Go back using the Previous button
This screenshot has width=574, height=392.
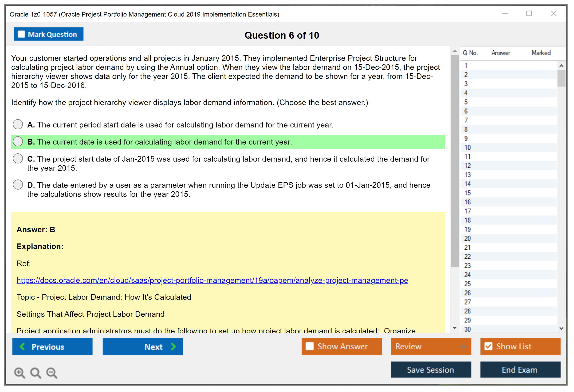(52, 346)
